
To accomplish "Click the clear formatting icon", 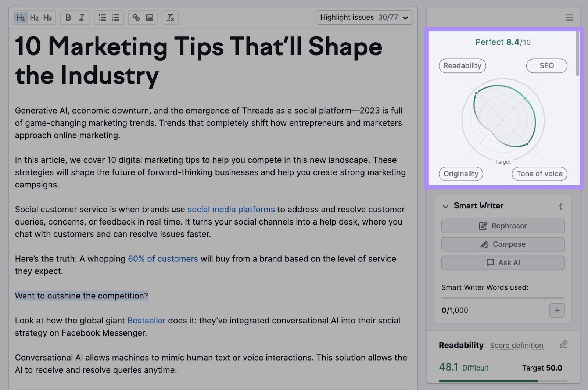I will tap(170, 17).
